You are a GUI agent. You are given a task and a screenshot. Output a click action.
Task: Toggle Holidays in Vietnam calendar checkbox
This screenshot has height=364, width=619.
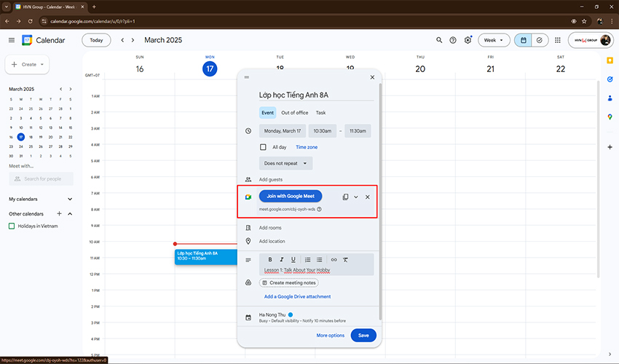pyautogui.click(x=12, y=226)
